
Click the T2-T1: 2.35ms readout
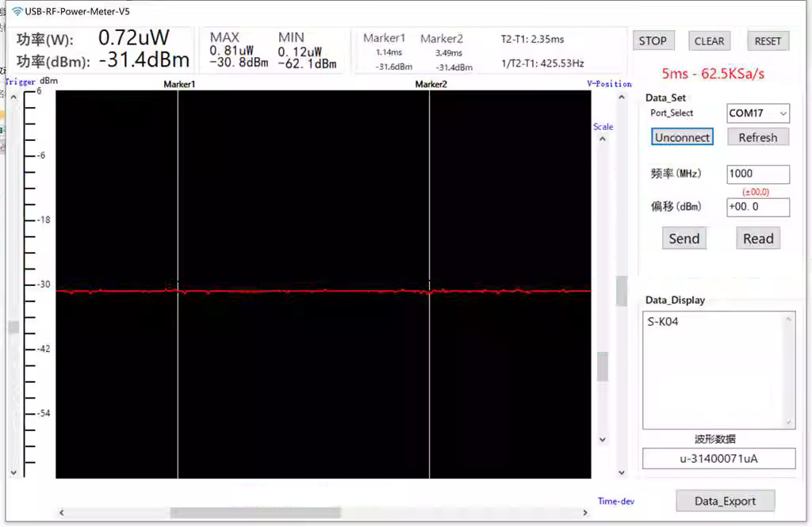[532, 40]
